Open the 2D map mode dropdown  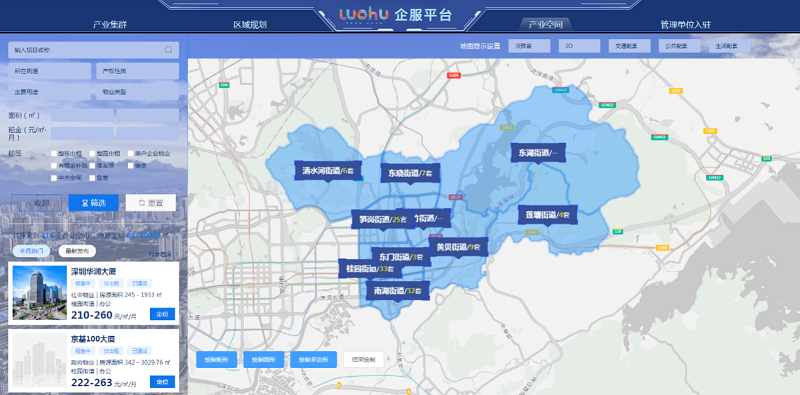(579, 46)
